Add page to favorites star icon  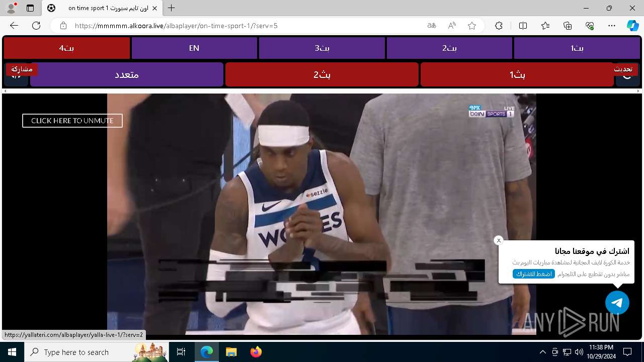(472, 26)
